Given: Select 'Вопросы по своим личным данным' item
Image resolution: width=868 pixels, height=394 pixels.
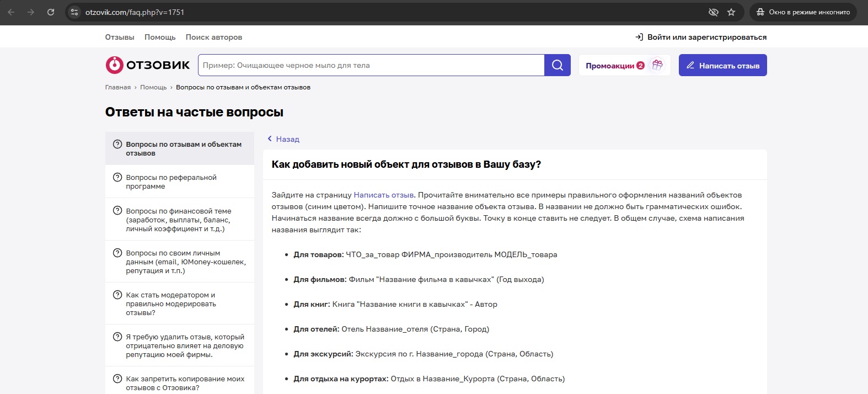Looking at the screenshot, I should pos(185,262).
